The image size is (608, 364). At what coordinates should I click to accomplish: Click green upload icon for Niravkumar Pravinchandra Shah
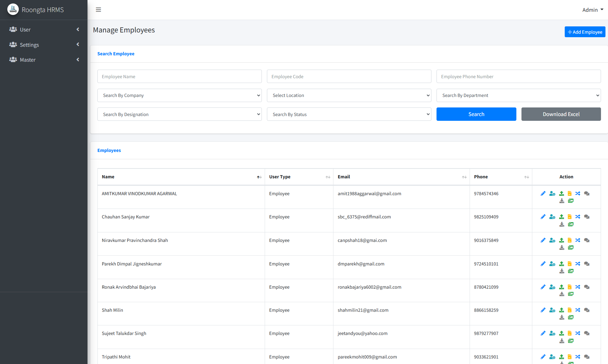[x=562, y=240]
